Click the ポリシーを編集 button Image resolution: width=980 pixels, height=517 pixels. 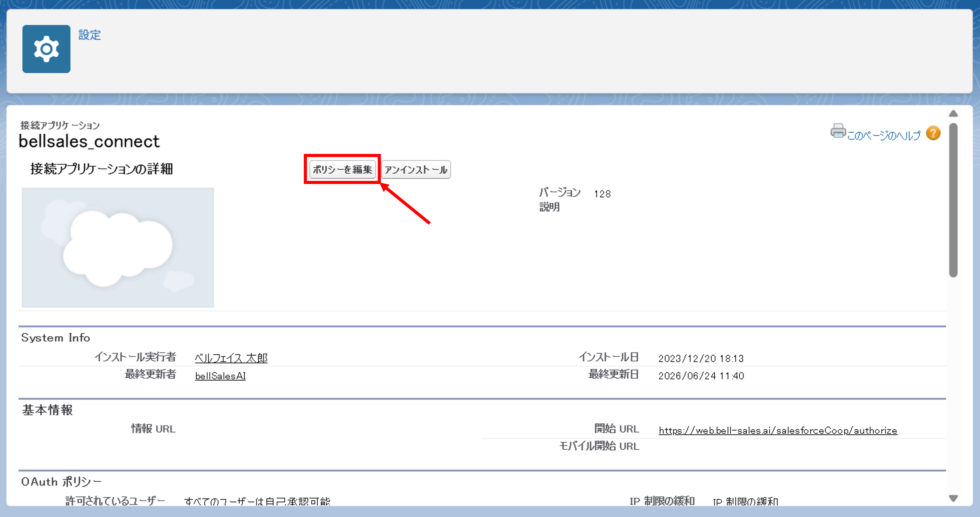342,169
